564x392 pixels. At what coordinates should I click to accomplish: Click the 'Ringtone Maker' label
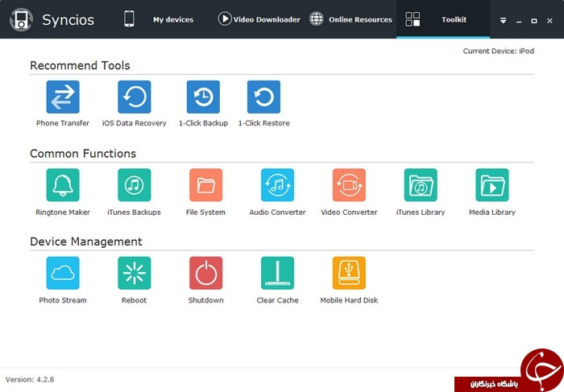tap(63, 212)
